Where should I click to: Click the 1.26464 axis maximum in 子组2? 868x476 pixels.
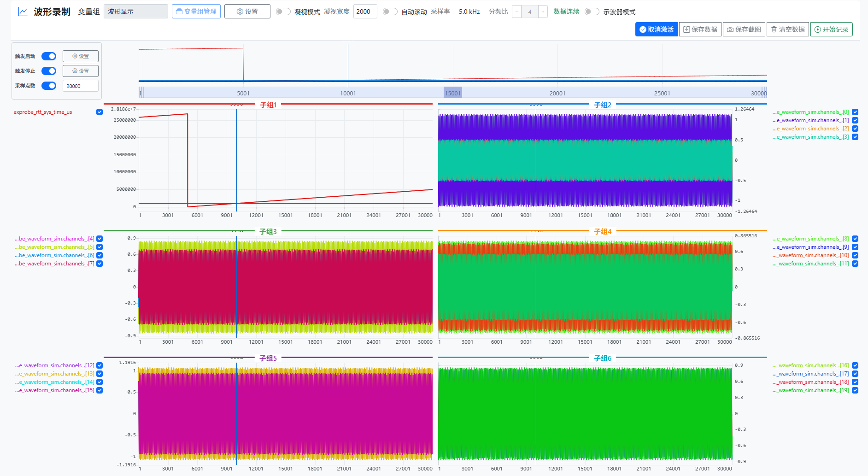tap(745, 109)
